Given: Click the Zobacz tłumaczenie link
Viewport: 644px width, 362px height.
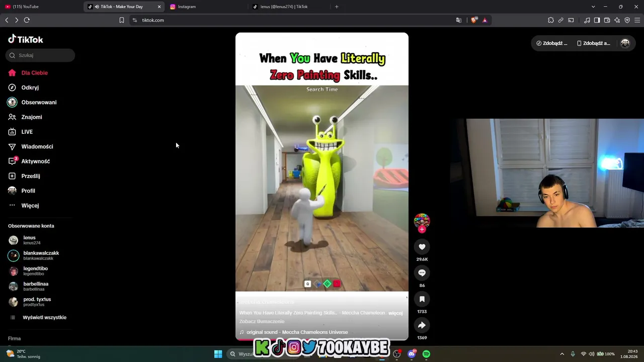Looking at the screenshot, I should pyautogui.click(x=262, y=321).
